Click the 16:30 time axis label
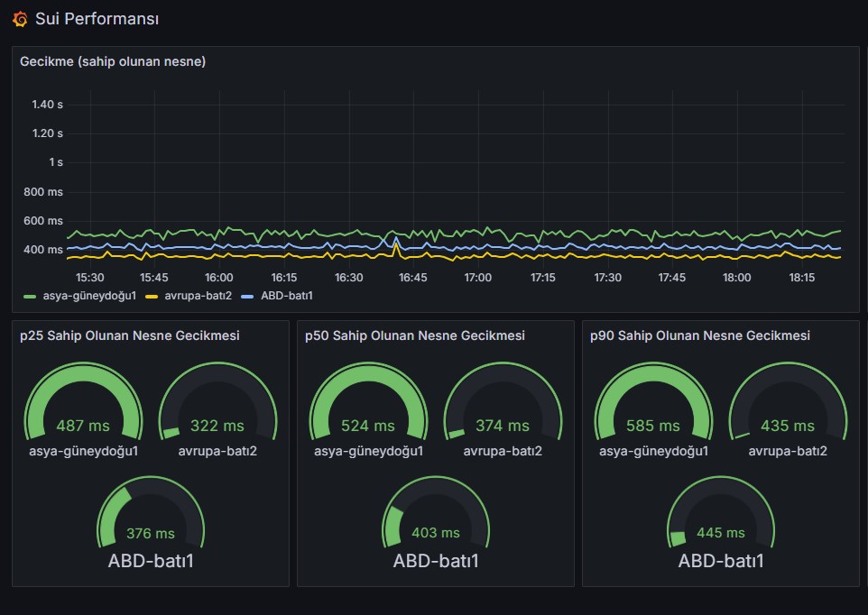This screenshot has height=615, width=868. point(349,278)
